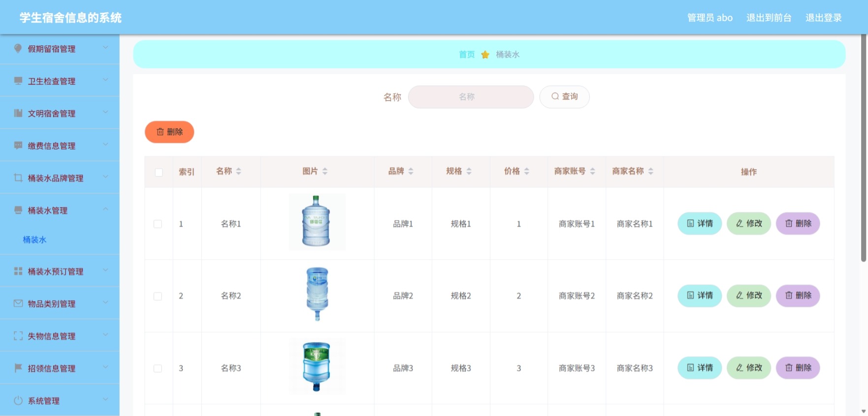The image size is (868, 416).
Task: Click the envelope icon next to 物品类别管理
Action: [18, 303]
